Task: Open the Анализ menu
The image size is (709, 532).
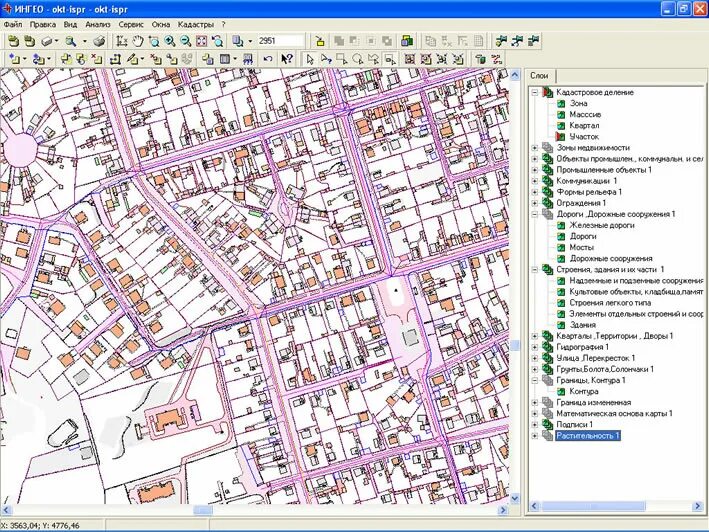Action: [98, 24]
